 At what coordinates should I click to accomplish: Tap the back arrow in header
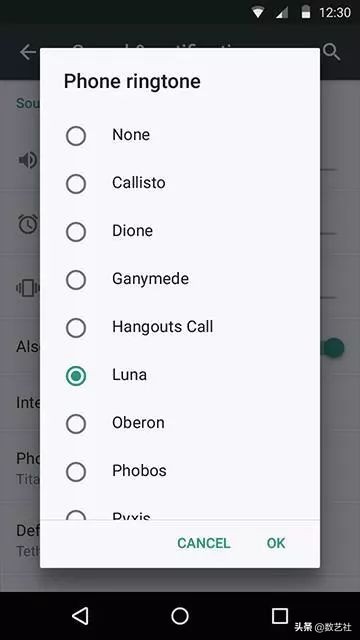(28, 52)
